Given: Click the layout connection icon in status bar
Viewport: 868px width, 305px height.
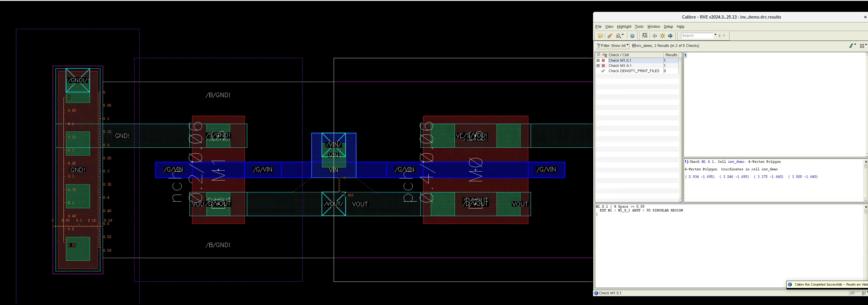Looking at the screenshot, I should (864, 293).
